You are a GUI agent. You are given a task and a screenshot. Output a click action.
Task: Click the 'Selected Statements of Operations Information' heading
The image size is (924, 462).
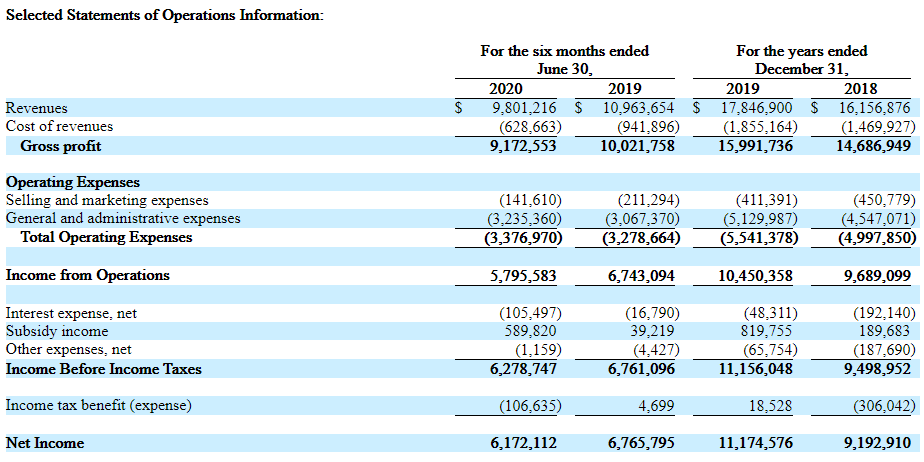click(x=165, y=17)
